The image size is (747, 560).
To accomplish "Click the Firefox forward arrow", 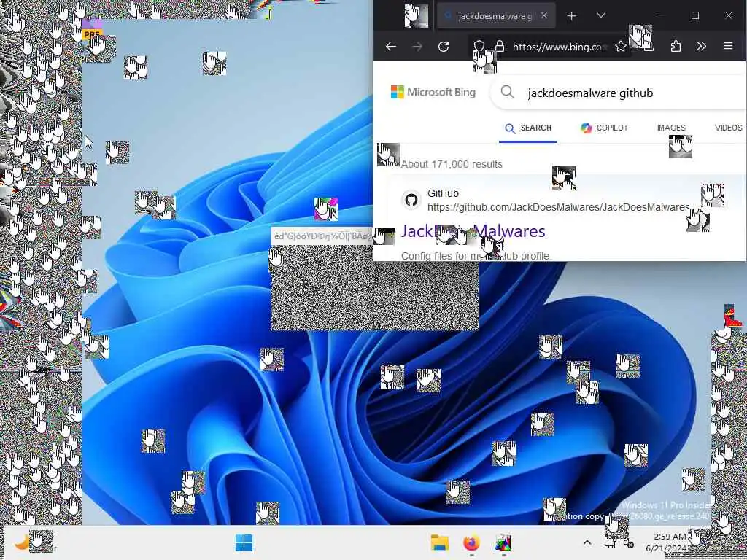I will [417, 46].
